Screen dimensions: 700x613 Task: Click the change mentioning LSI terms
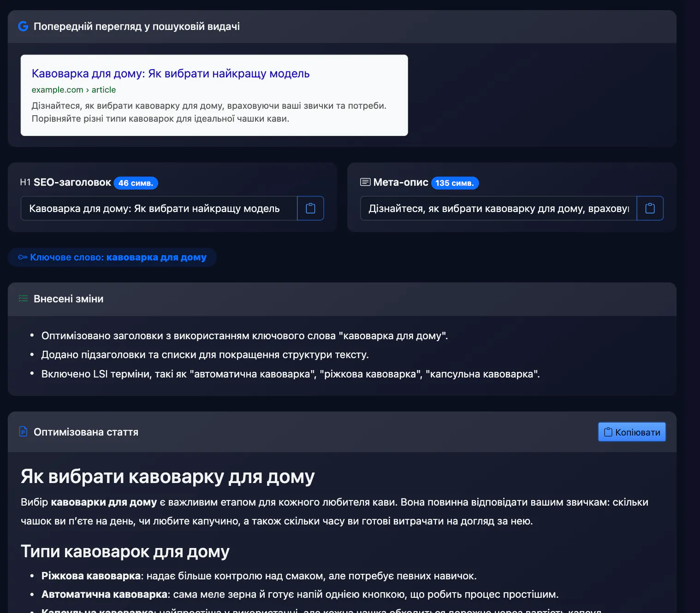291,374
